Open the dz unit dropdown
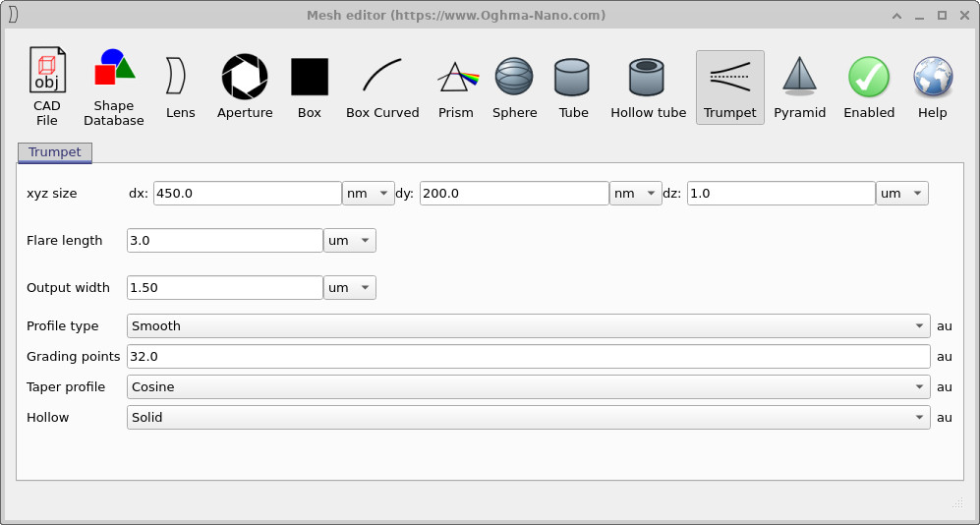This screenshot has height=525, width=980. [902, 193]
